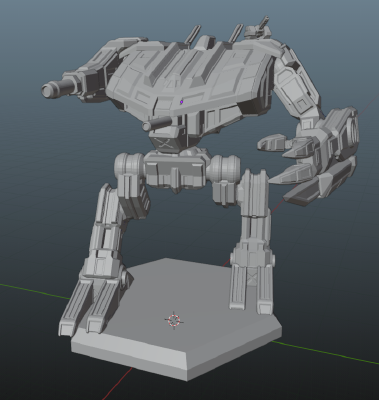379x400 pixels.
Task: Click the 3D cursor on the base
Action: tap(174, 320)
